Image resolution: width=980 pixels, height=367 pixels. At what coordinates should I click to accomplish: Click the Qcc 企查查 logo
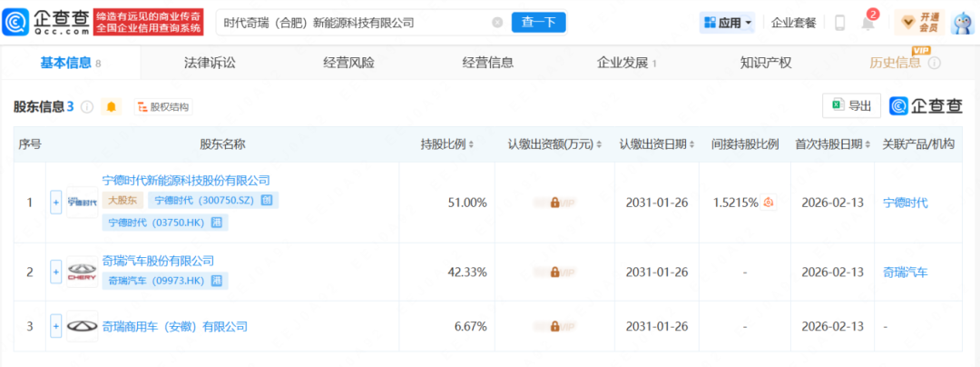pyautogui.click(x=44, y=23)
